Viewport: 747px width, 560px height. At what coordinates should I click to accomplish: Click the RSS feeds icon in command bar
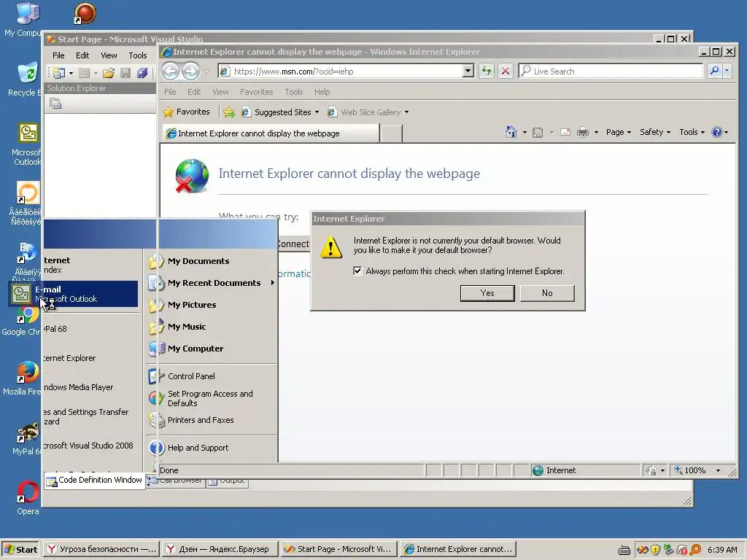538,133
